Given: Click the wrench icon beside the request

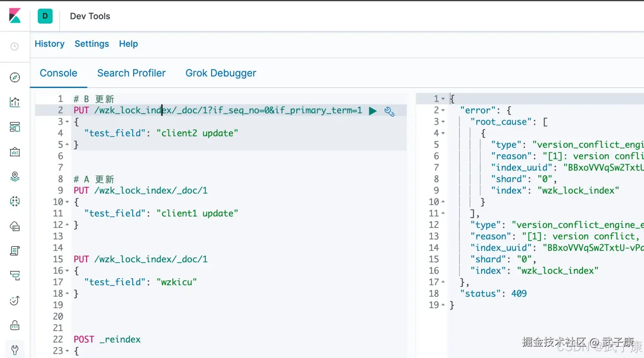Looking at the screenshot, I should pos(389,112).
